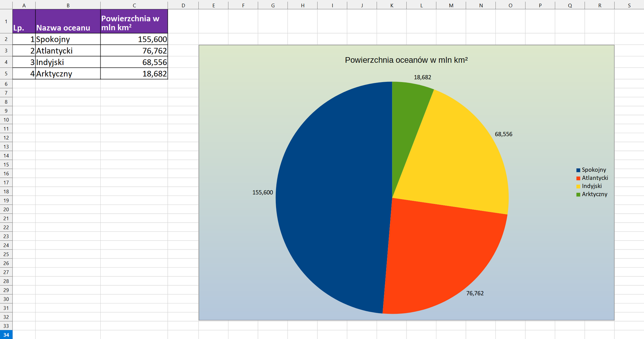Select the chart title Powierzchnia oceanów
The image size is (644, 339).
pos(406,60)
